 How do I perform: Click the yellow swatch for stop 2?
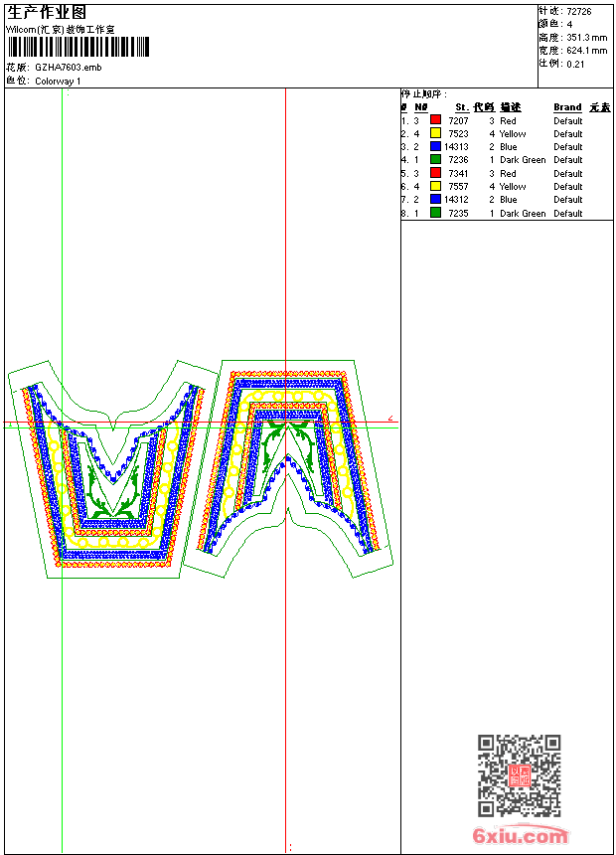coord(435,133)
